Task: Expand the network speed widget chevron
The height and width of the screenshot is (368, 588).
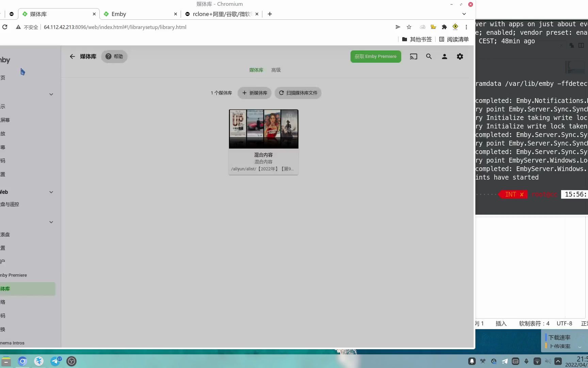Action: (579, 347)
